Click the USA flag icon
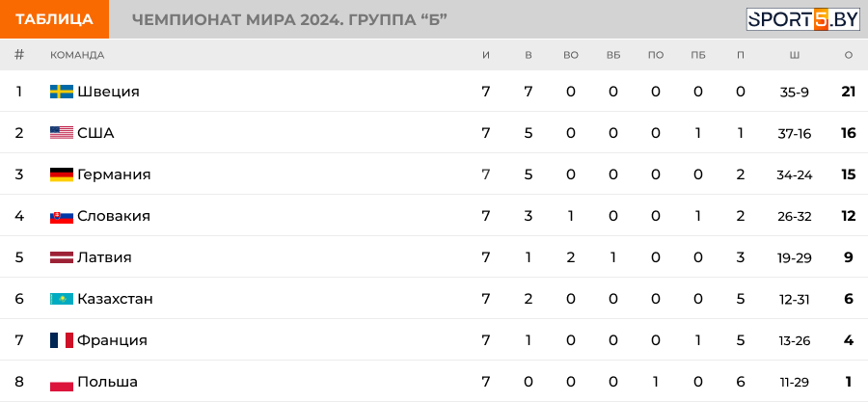 62,133
